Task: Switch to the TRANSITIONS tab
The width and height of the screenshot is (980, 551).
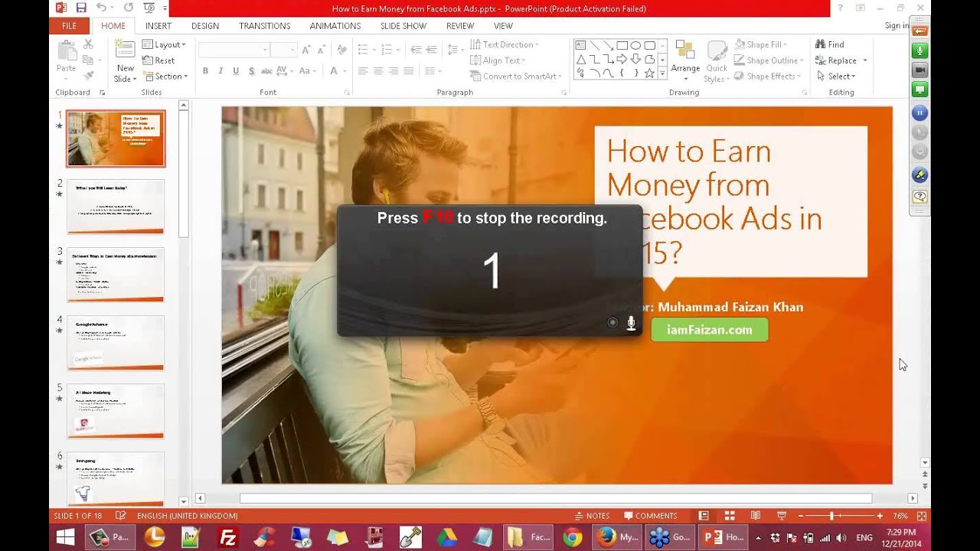Action: [264, 26]
